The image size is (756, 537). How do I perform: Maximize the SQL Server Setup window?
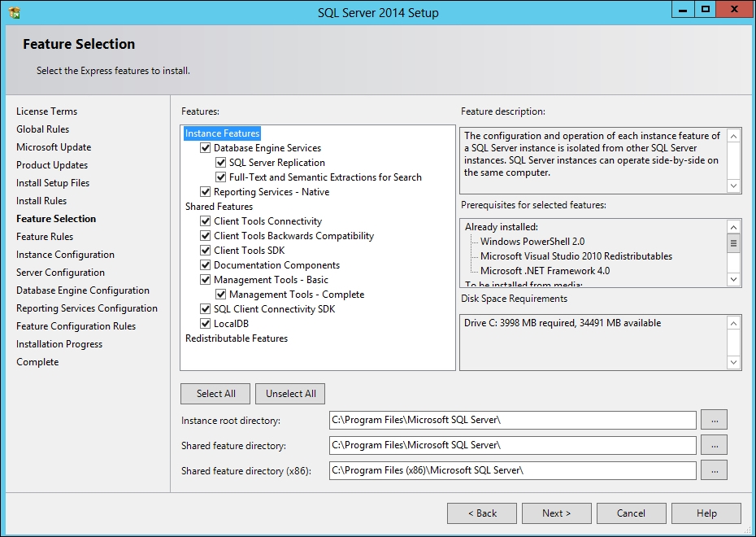coord(706,10)
